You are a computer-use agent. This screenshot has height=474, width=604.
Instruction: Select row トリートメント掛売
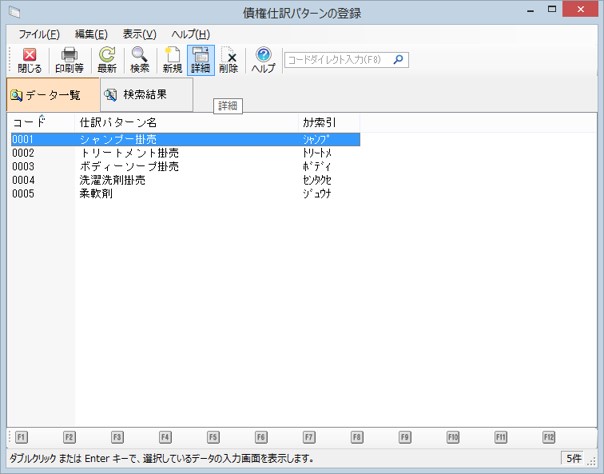[186, 153]
